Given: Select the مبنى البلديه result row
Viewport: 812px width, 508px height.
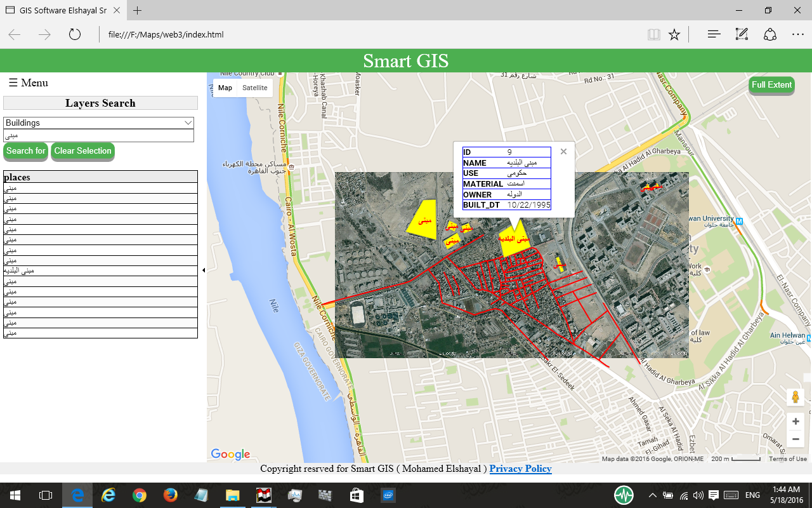Looking at the screenshot, I should (x=100, y=271).
